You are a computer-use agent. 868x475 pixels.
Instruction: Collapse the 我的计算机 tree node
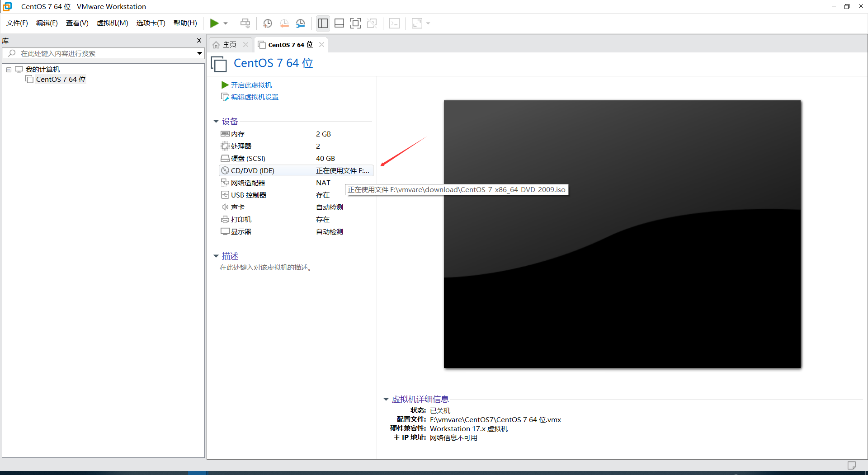point(9,70)
